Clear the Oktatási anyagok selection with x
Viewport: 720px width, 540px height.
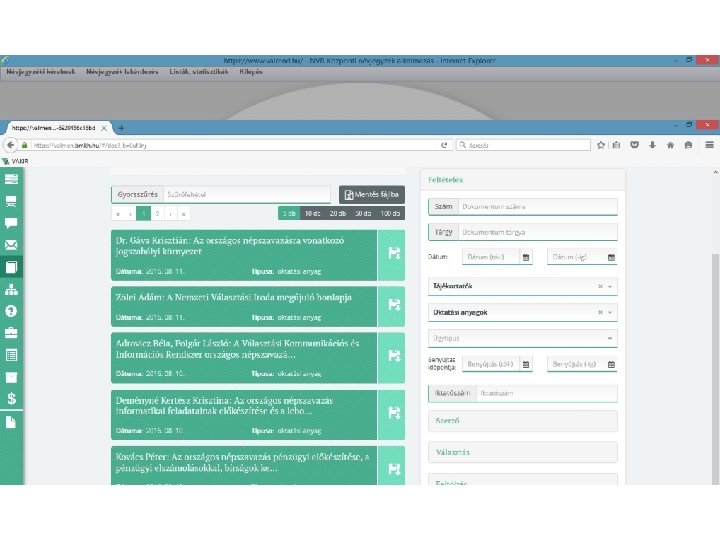pos(600,312)
